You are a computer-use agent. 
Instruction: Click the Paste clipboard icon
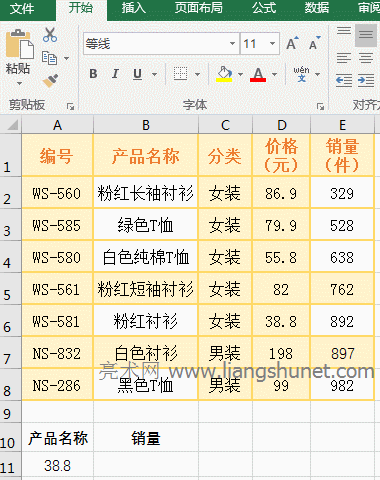(19, 44)
